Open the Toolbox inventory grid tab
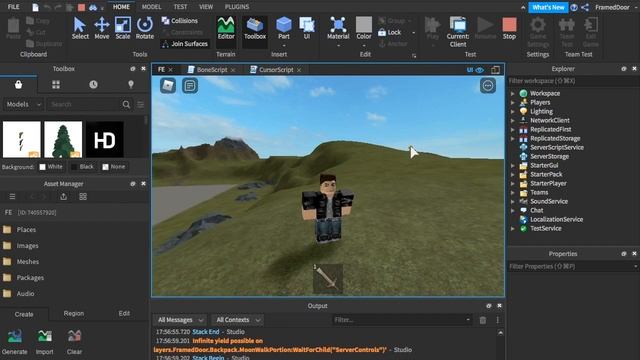 56,84
